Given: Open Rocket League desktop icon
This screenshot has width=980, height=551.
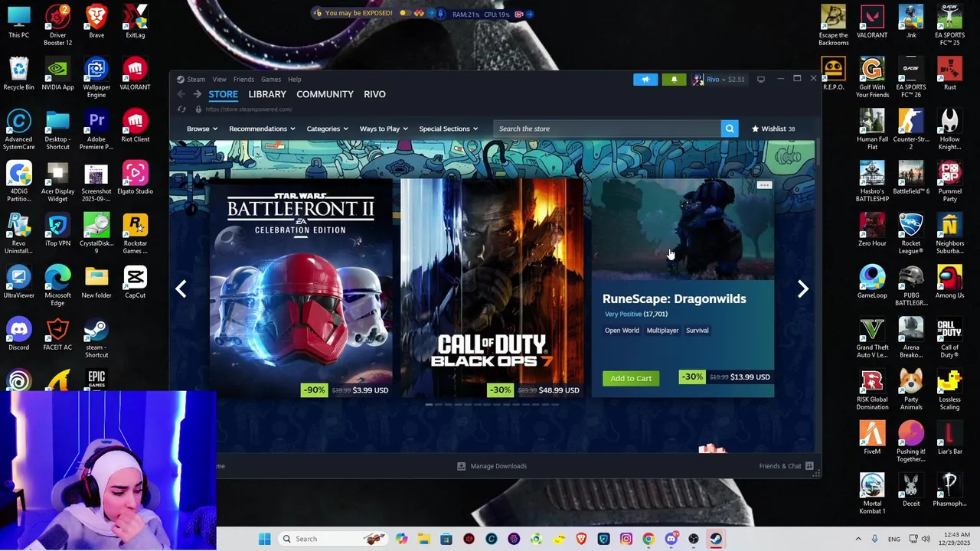Looking at the screenshot, I should tap(911, 233).
